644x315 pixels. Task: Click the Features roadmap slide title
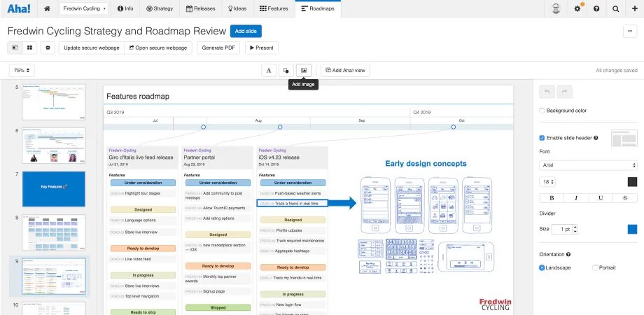(138, 97)
